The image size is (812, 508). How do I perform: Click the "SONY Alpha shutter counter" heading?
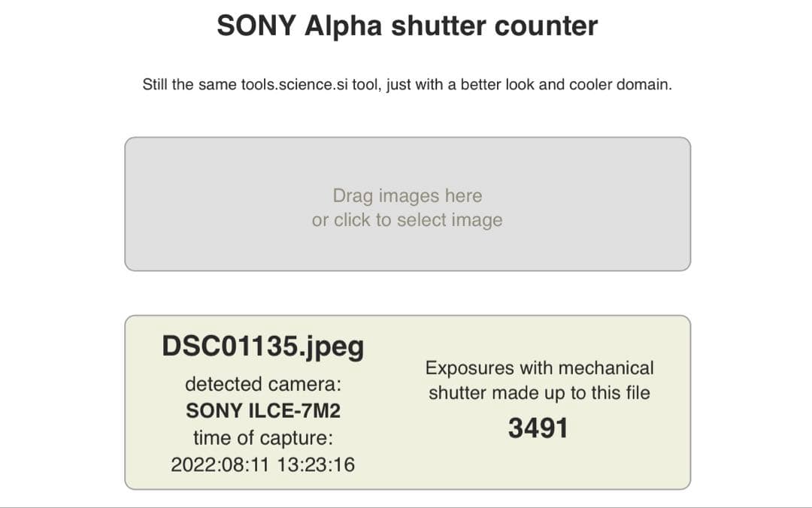(407, 26)
